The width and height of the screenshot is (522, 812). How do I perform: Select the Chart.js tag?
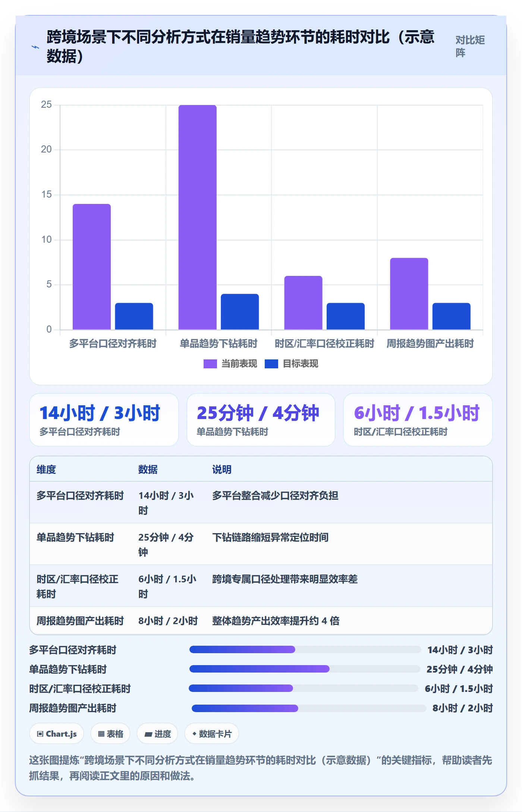pyautogui.click(x=57, y=734)
